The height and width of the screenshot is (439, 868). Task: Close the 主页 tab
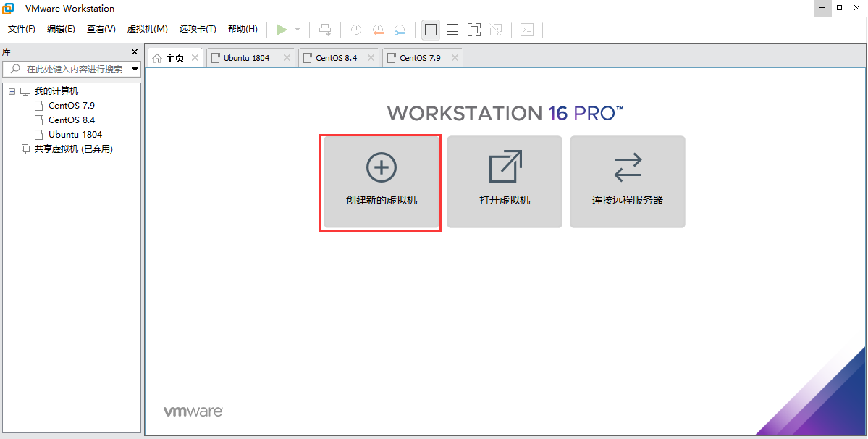pos(195,57)
